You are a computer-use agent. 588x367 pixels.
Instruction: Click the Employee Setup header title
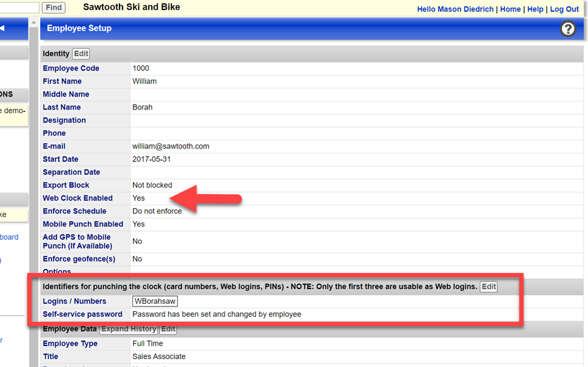coord(79,28)
